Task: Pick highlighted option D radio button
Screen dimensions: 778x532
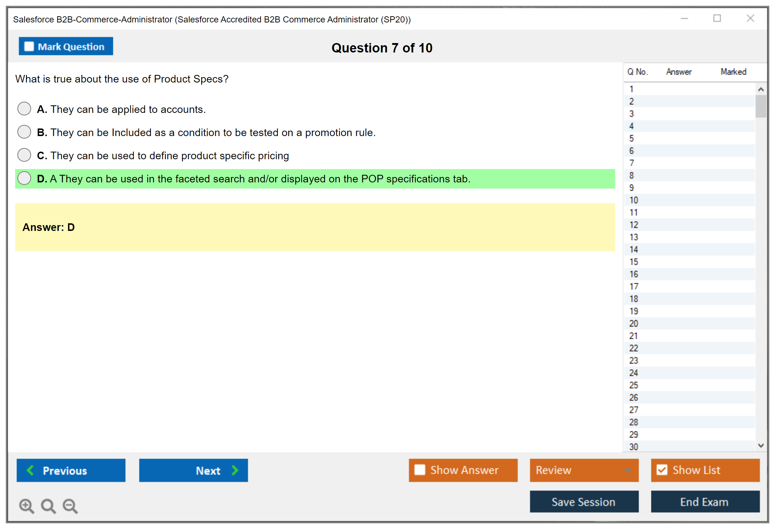Action: point(24,178)
